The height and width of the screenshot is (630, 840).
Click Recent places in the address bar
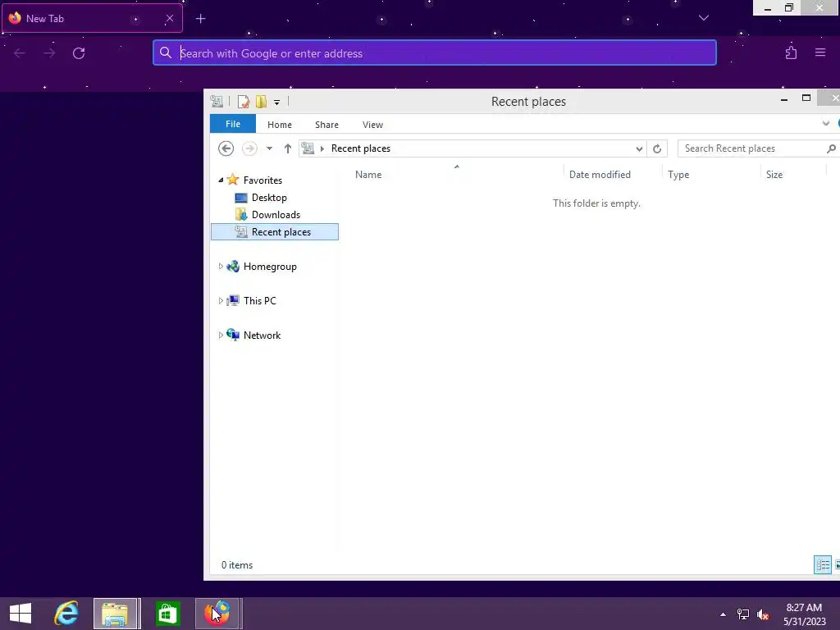click(x=361, y=148)
